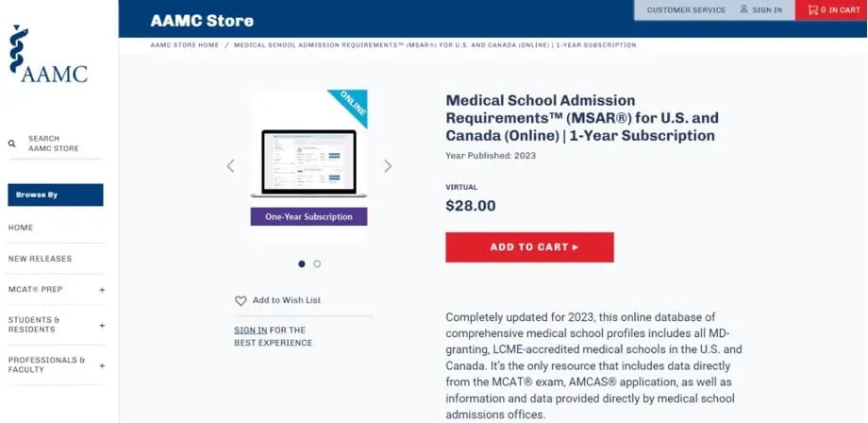Show next product image arrow

(x=388, y=166)
